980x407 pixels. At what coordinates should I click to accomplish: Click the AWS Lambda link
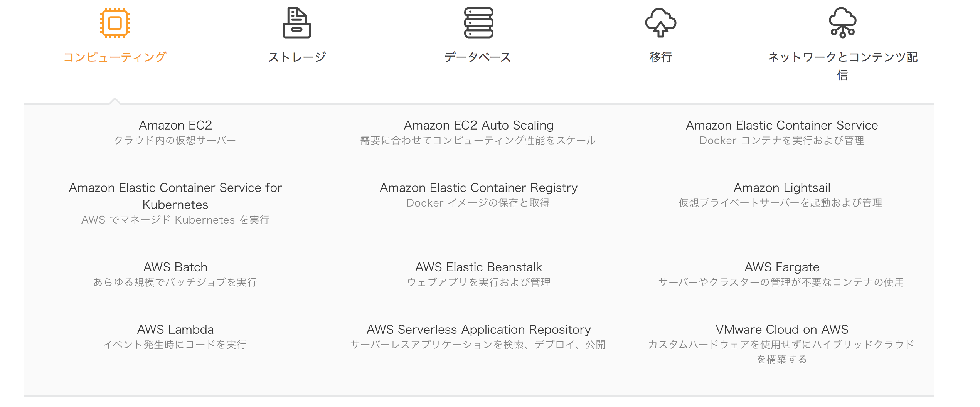click(175, 330)
